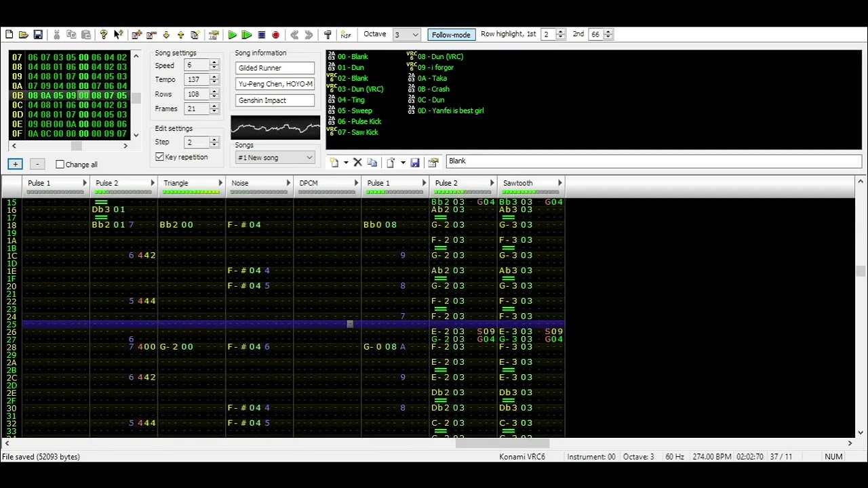Click the arrow on the Sawtooth channel header
Screen dimensions: 868x488
[559, 183]
